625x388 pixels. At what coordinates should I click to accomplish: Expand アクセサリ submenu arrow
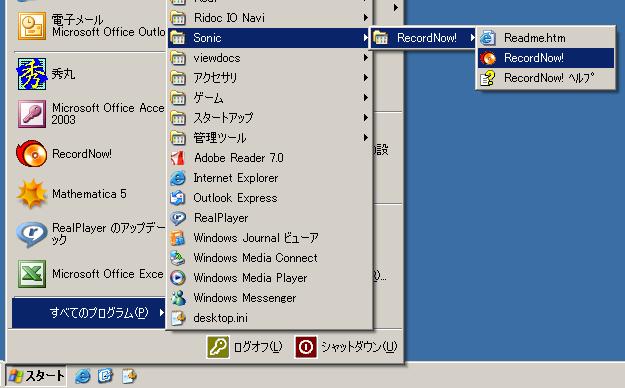(x=366, y=78)
